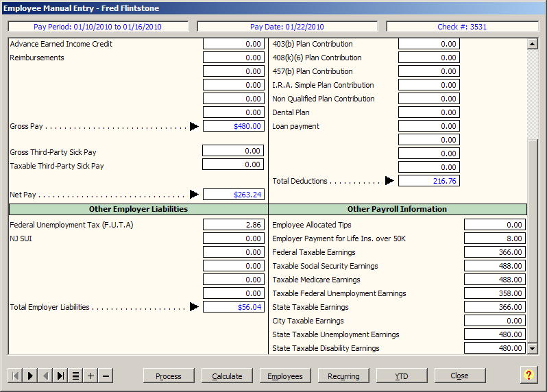Click the Employee Allocated Tips field
The height and width of the screenshot is (392, 547).
[x=494, y=225]
